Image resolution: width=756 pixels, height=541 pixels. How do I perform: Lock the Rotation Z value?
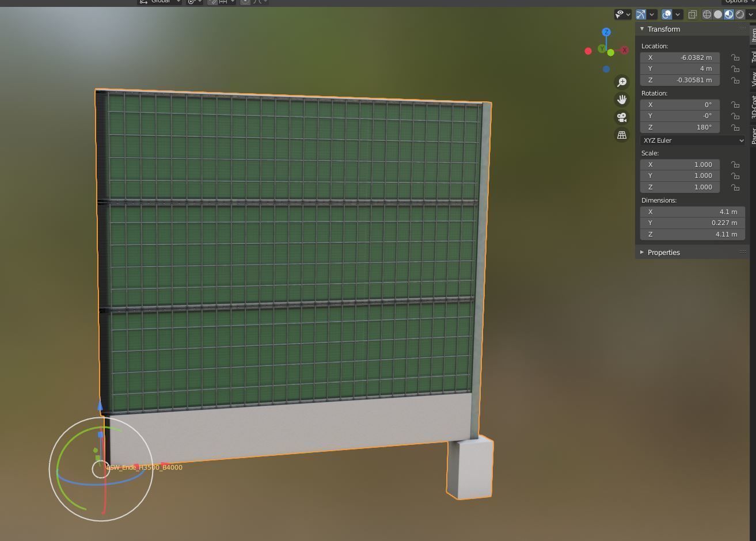735,127
